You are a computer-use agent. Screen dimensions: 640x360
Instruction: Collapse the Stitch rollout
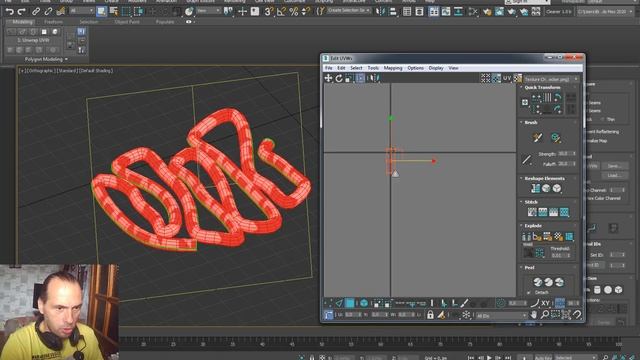click(521, 202)
